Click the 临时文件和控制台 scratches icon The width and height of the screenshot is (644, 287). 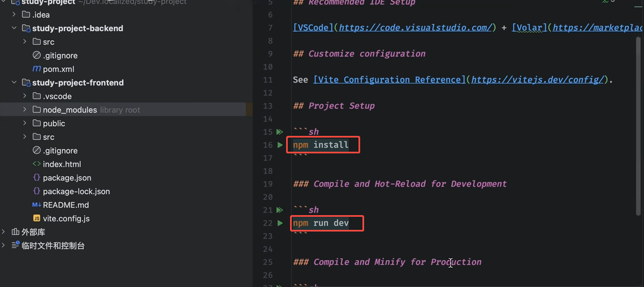(x=16, y=246)
